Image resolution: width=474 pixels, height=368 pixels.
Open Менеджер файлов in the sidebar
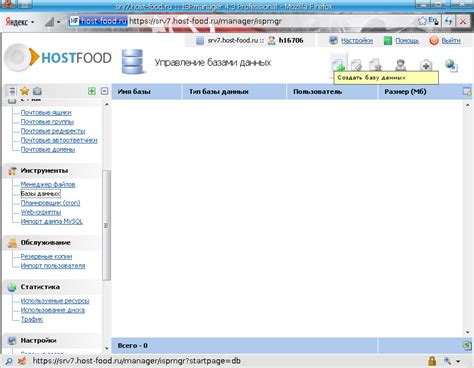click(x=48, y=184)
